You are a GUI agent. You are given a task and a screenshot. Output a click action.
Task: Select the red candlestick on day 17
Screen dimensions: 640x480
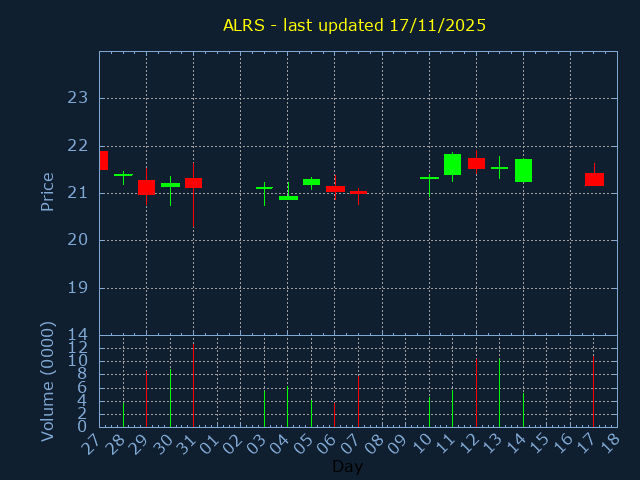tap(594, 179)
